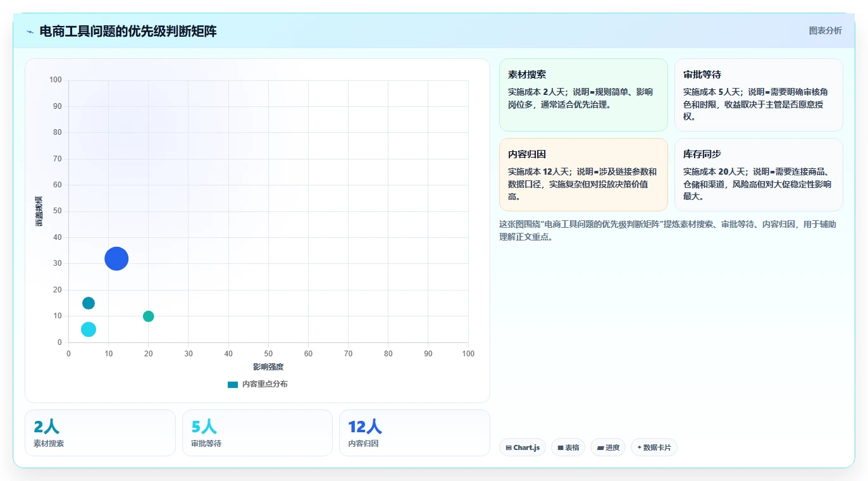The image size is (868, 481).
Task: Toggle the 内容重点分布 legend swatch
Action: 233,384
